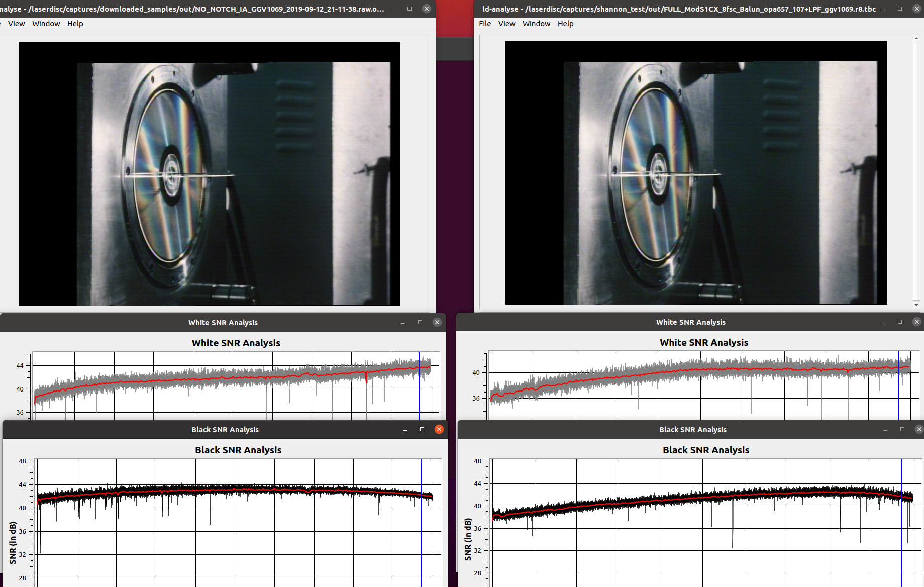This screenshot has width=924, height=587.
Task: Click the scroll-up arrow in the right video viewer
Action: [x=916, y=38]
